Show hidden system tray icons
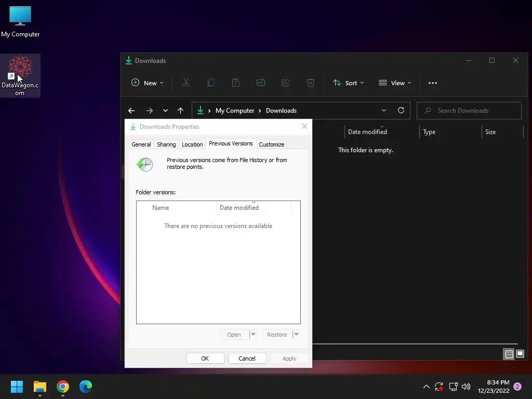The height and width of the screenshot is (399, 532). coord(427,387)
